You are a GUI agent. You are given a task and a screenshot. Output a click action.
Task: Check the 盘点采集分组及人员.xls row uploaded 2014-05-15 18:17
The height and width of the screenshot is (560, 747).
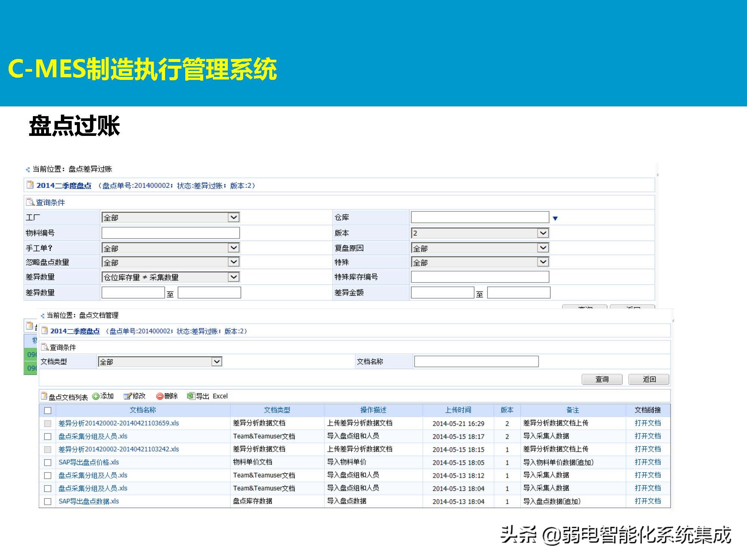[48, 436]
